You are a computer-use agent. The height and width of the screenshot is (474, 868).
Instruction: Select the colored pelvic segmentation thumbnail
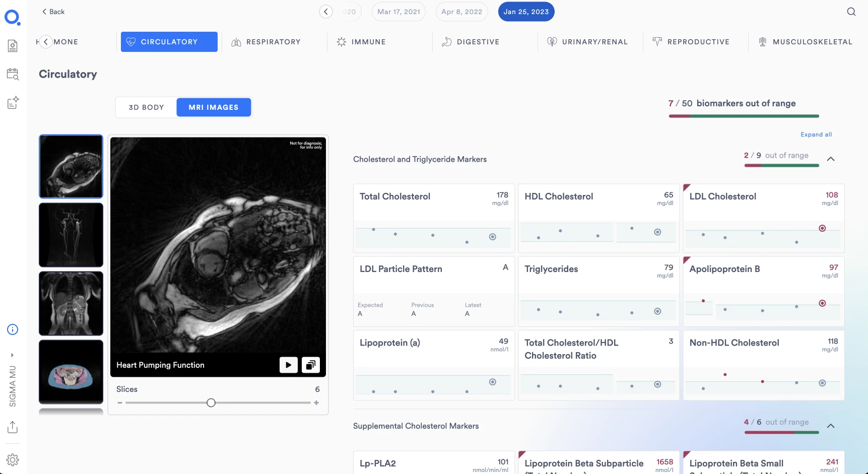(71, 372)
